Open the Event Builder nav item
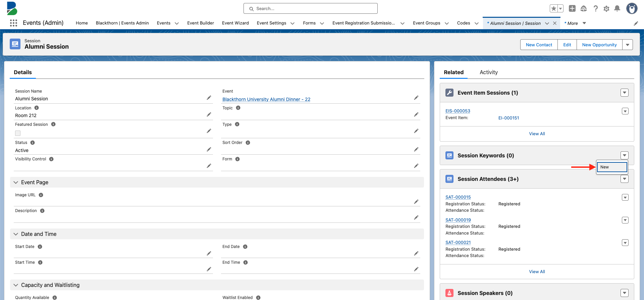This screenshot has width=644, height=300. pyautogui.click(x=201, y=23)
